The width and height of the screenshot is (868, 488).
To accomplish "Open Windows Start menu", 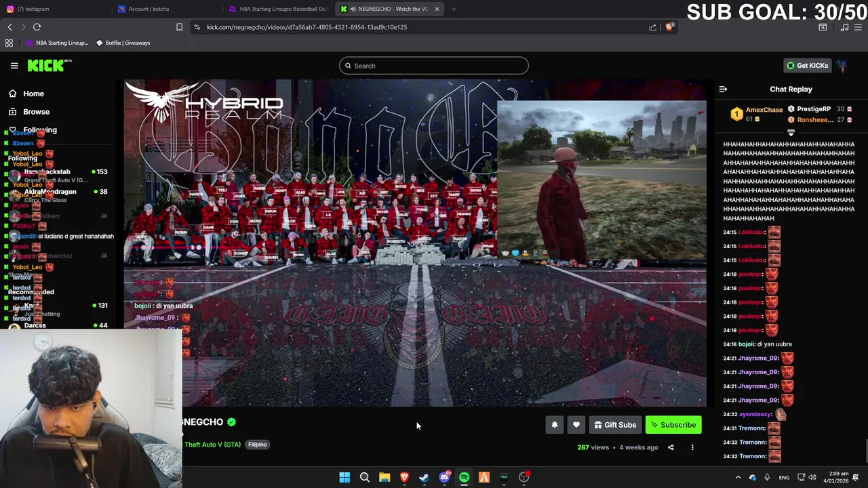I will coord(344,478).
